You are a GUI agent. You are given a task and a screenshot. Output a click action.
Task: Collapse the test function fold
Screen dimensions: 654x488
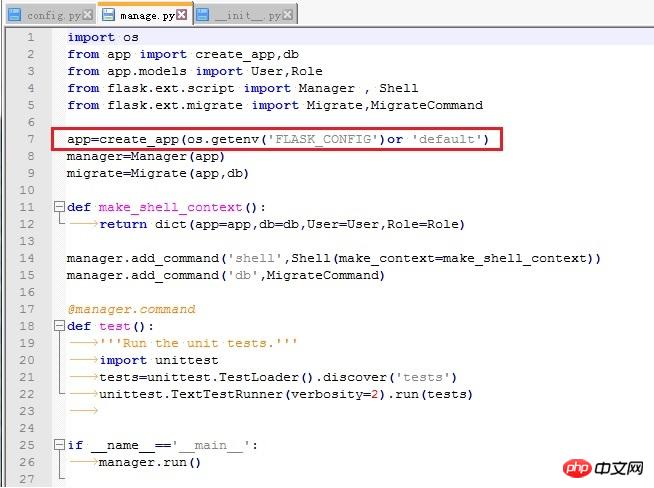click(x=59, y=326)
